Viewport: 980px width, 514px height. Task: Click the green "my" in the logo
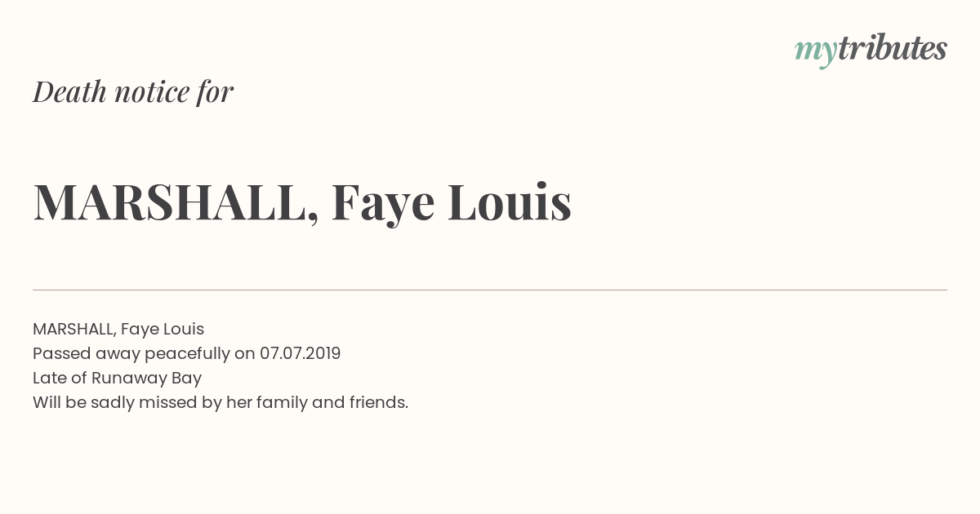click(815, 51)
